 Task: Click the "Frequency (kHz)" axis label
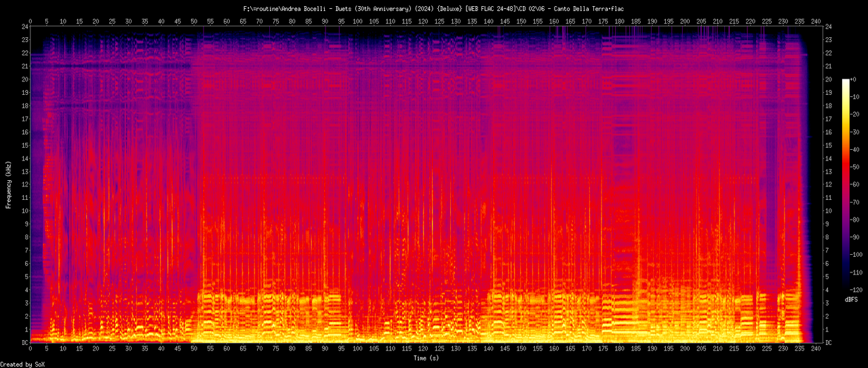[x=9, y=184]
